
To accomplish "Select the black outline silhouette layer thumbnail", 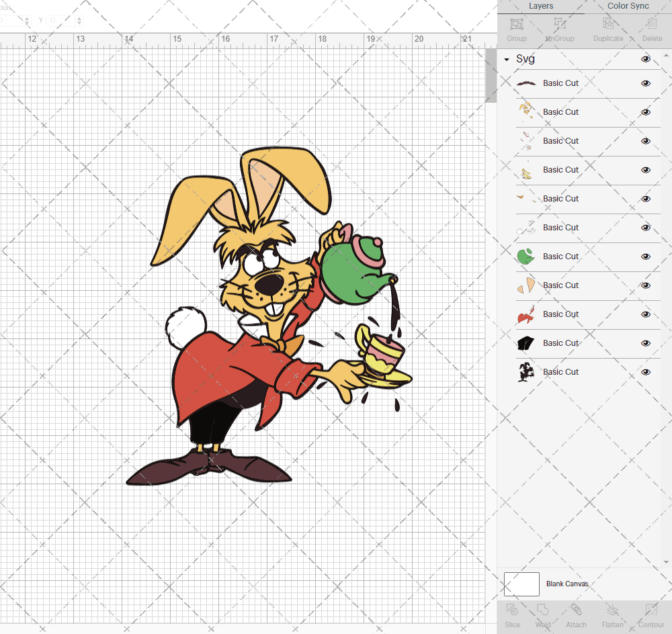I will tap(526, 372).
